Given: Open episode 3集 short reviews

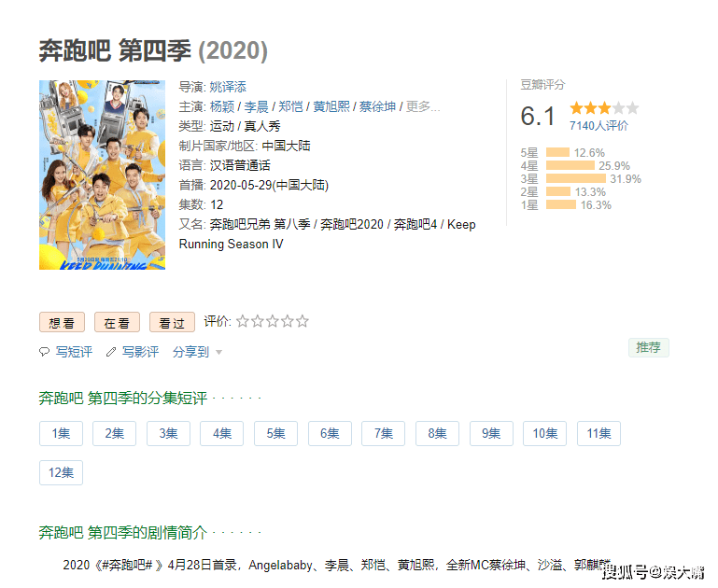Looking at the screenshot, I should (x=168, y=433).
